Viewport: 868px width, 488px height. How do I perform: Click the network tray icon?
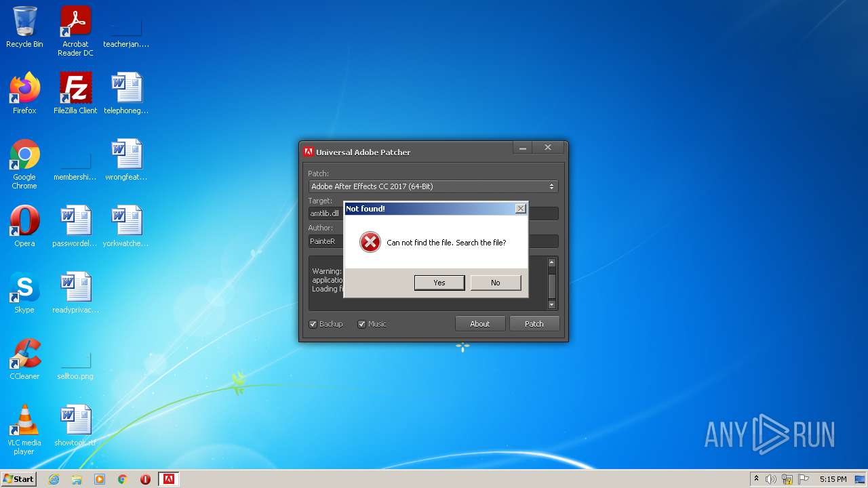click(x=787, y=479)
